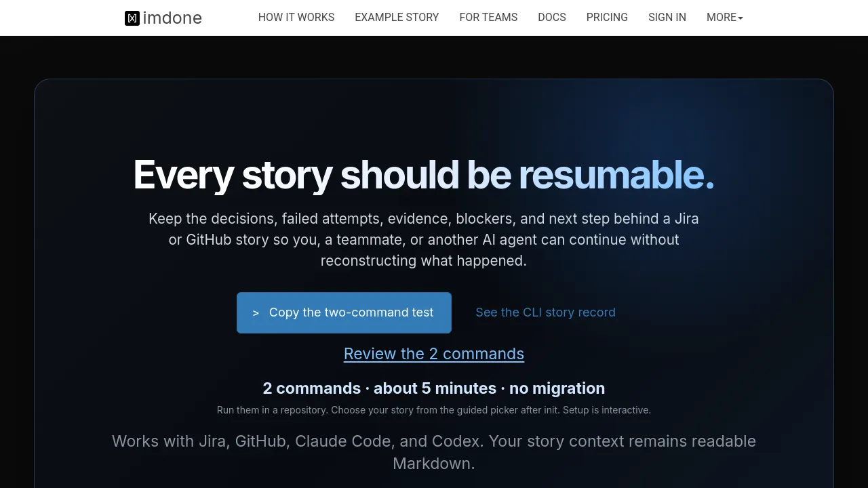Image resolution: width=868 pixels, height=488 pixels.
Task: View the PRICING page
Action: 607,18
